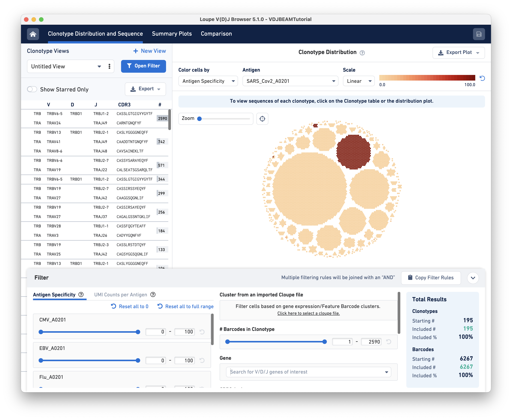Screen dimensions: 512x420
Task: Click the recenter crosshair icon next to Zoom slider
Action: (x=262, y=119)
